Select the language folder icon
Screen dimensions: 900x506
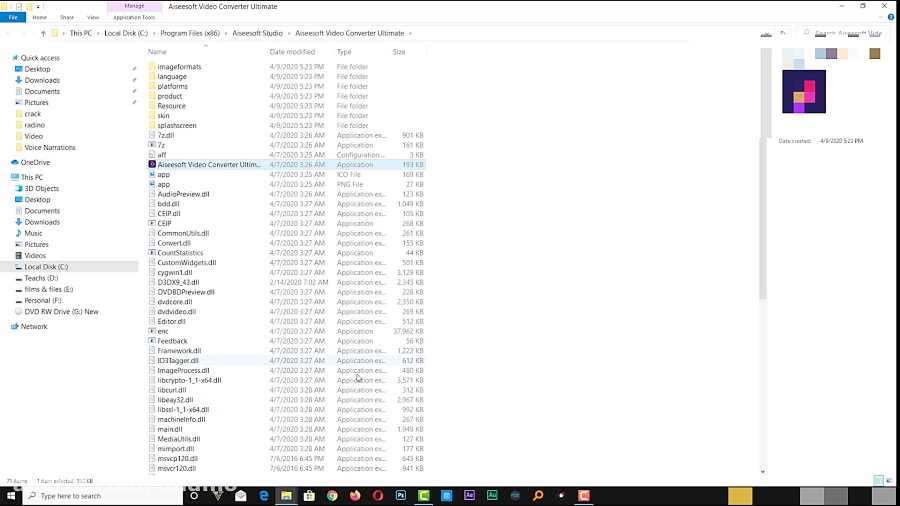pos(152,76)
